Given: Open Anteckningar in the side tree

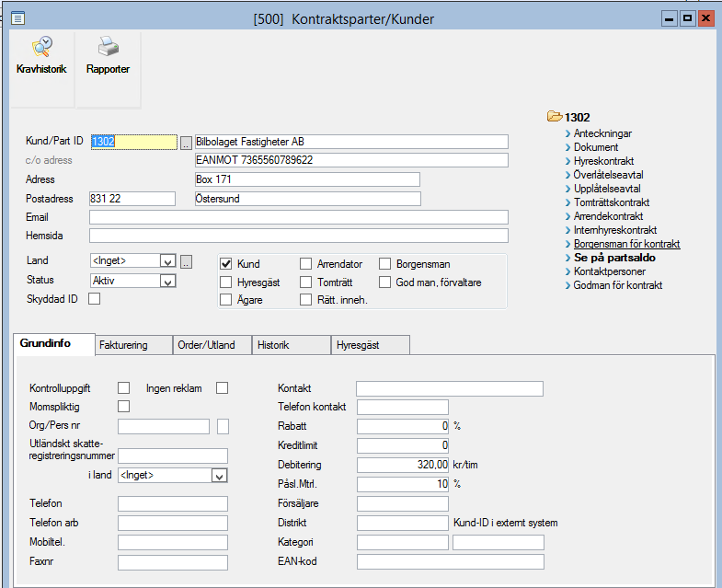Looking at the screenshot, I should (x=602, y=133).
